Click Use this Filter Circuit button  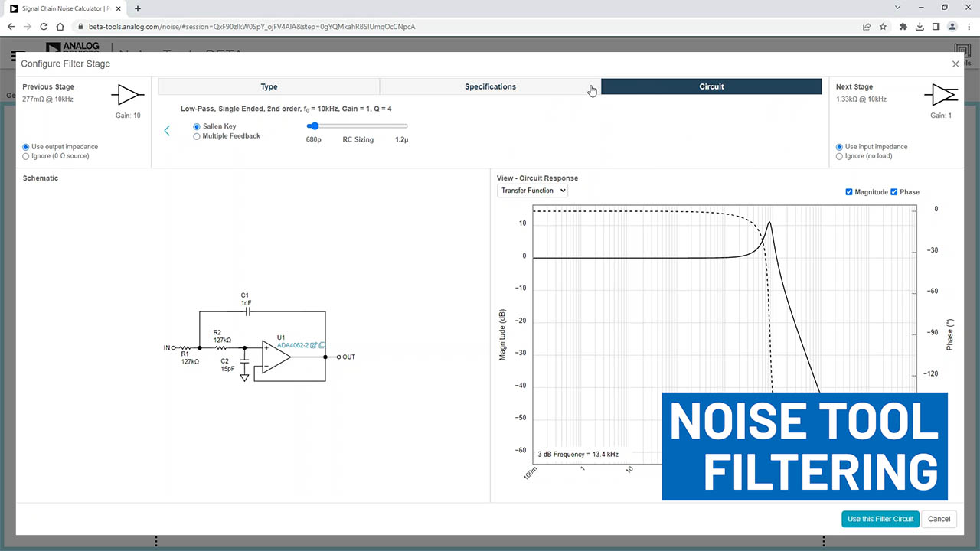pyautogui.click(x=880, y=519)
